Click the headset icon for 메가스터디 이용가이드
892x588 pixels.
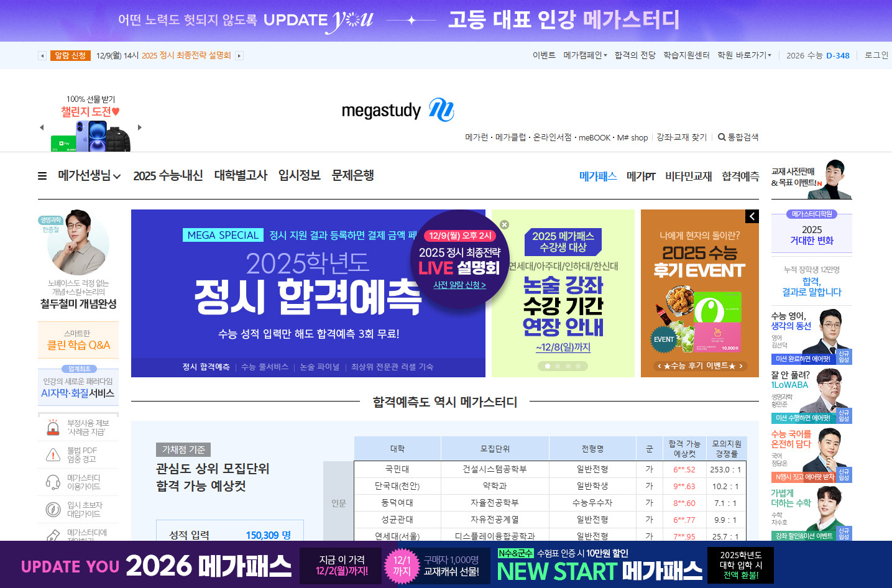tap(53, 482)
